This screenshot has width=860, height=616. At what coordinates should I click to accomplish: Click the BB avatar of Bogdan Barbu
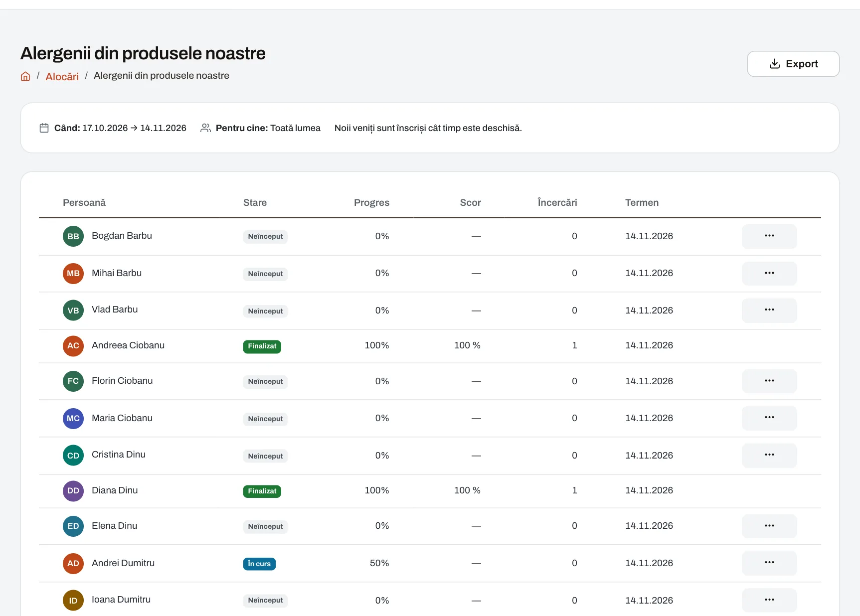click(x=73, y=236)
